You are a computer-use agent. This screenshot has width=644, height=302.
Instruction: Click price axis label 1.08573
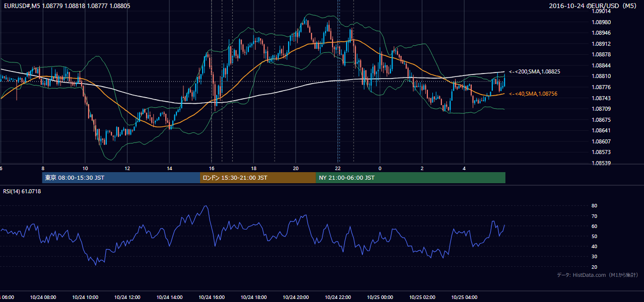[x=601, y=152]
